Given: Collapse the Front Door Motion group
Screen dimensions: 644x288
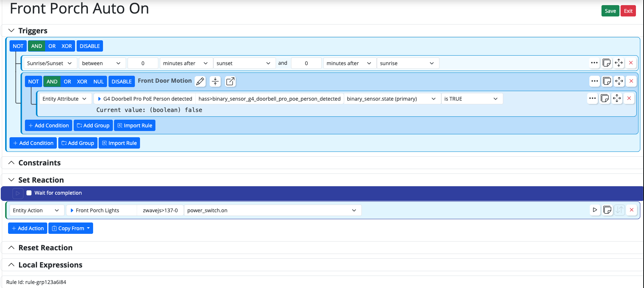Looking at the screenshot, I should [215, 81].
